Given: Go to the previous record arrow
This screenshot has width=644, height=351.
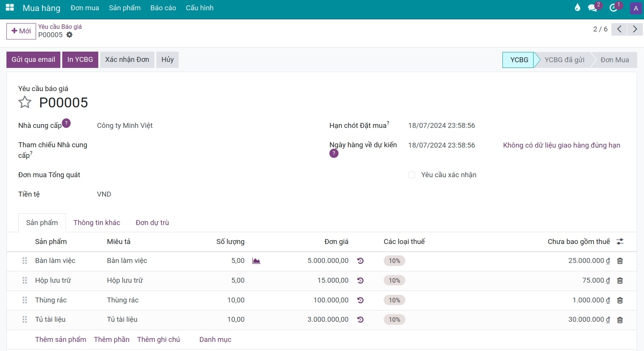Looking at the screenshot, I should pos(619,29).
